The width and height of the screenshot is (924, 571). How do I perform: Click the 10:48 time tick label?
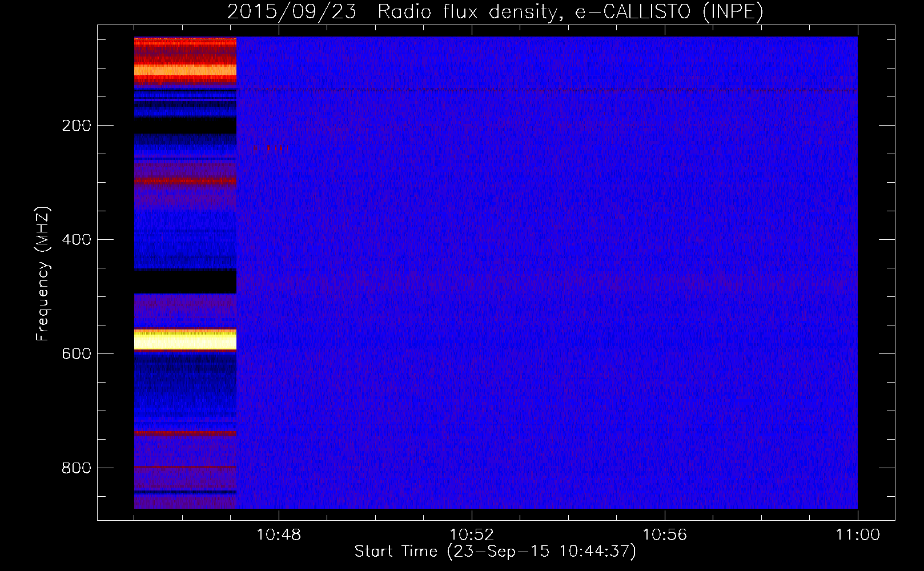tap(279, 535)
